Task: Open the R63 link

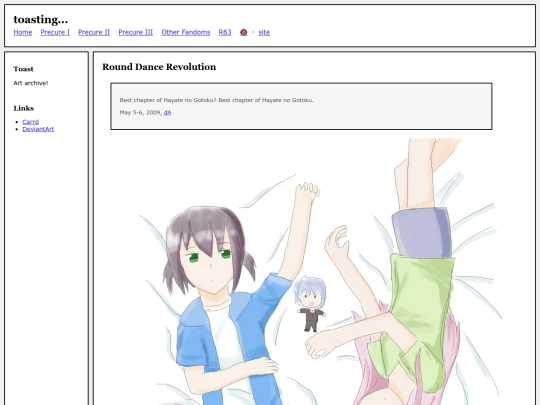Action: point(225,32)
